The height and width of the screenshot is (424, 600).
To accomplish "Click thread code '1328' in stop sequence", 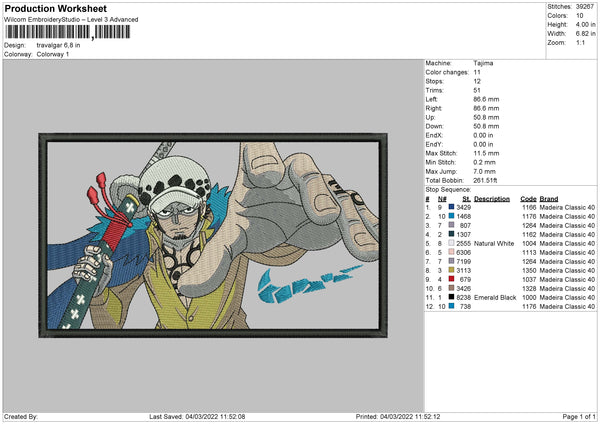I will click(x=529, y=289).
